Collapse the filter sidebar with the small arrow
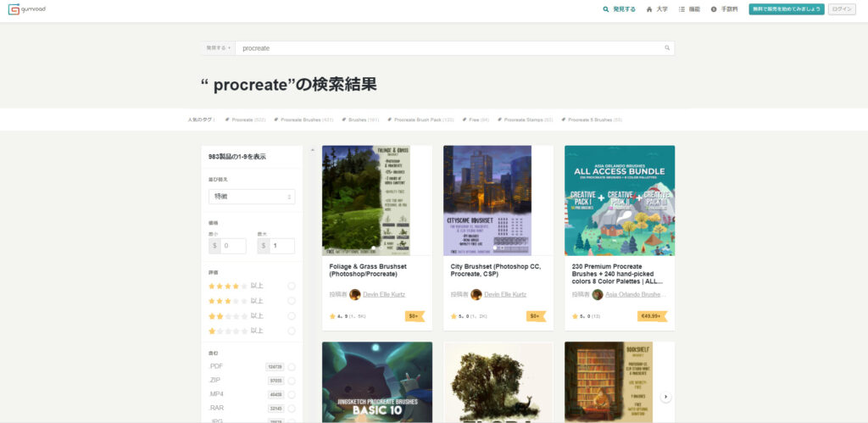The image size is (868, 423). pyautogui.click(x=312, y=149)
